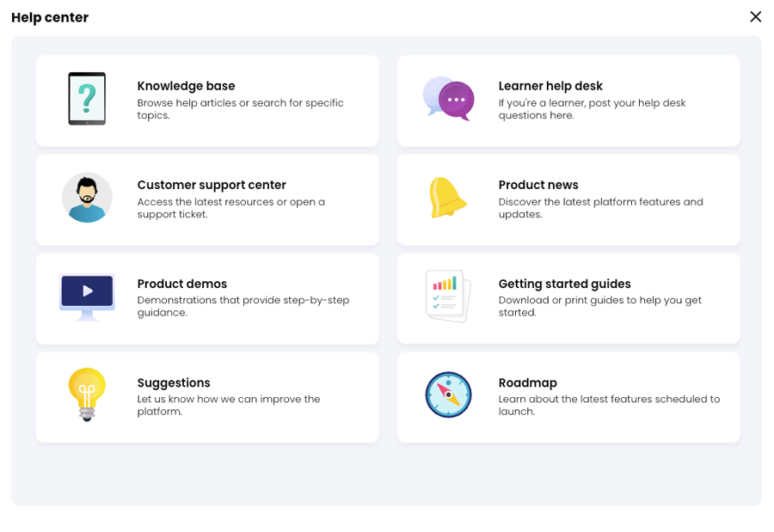Click the Suggestions lightbulb icon

[85, 395]
